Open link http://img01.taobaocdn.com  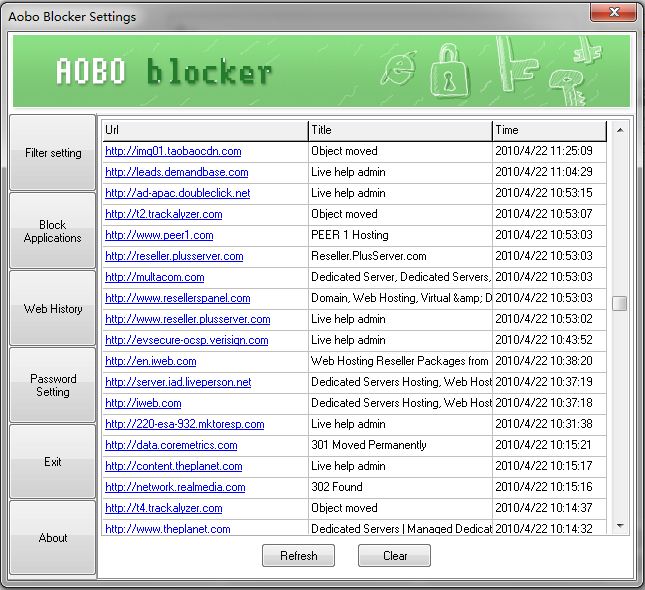[x=173, y=151]
